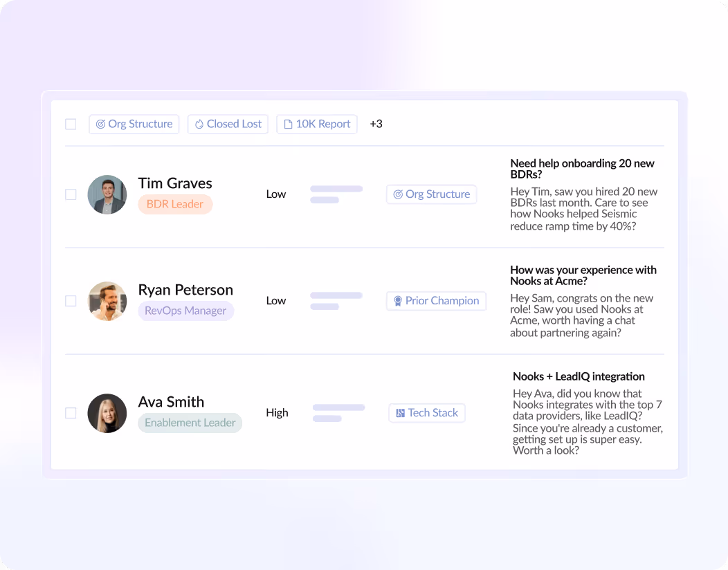Click the 10K Report filter chip
This screenshot has width=728, height=570.
(x=317, y=125)
